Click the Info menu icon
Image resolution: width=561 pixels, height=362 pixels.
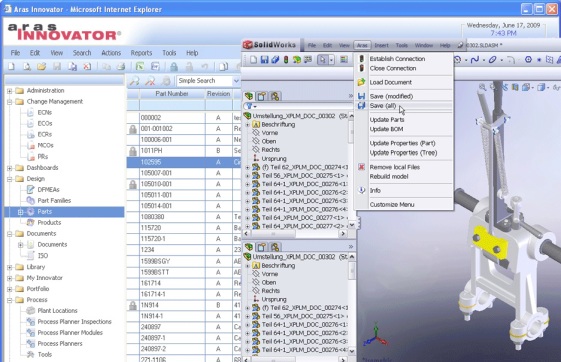coord(361,190)
